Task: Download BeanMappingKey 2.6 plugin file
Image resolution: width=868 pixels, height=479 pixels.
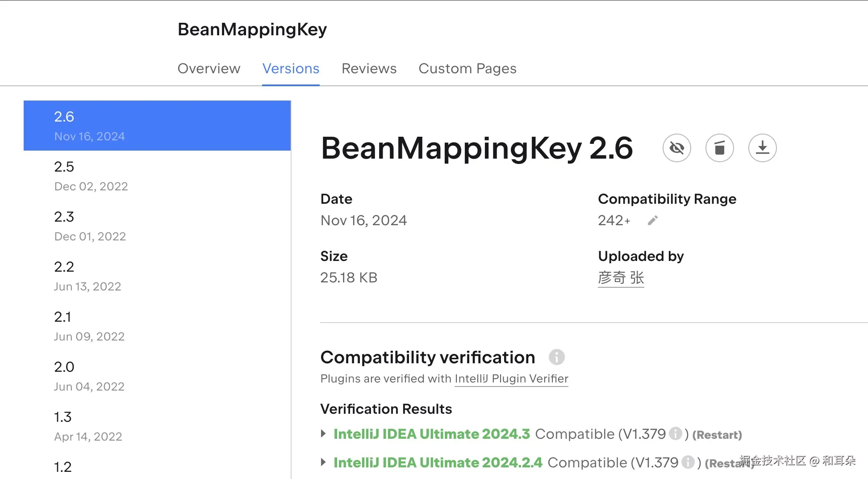Action: point(762,148)
